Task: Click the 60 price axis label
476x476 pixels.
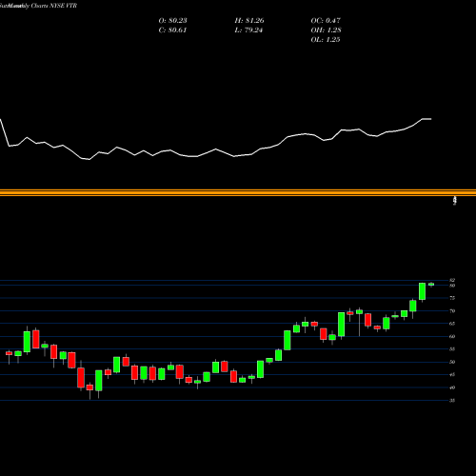Action: tap(452, 337)
